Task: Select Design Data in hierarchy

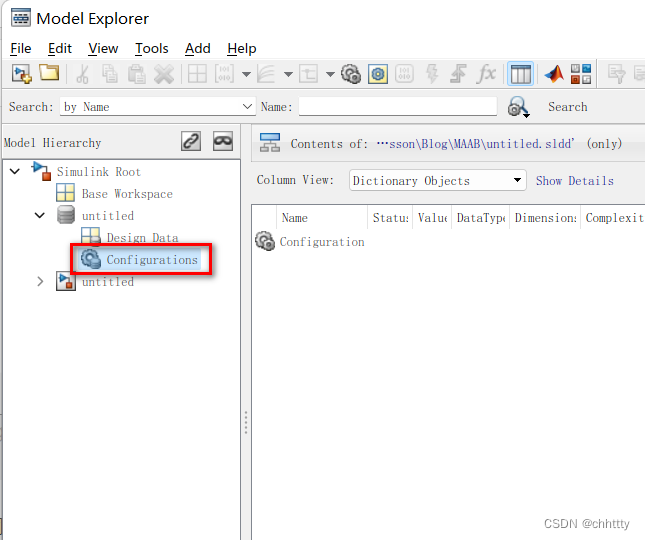Action: (x=142, y=238)
